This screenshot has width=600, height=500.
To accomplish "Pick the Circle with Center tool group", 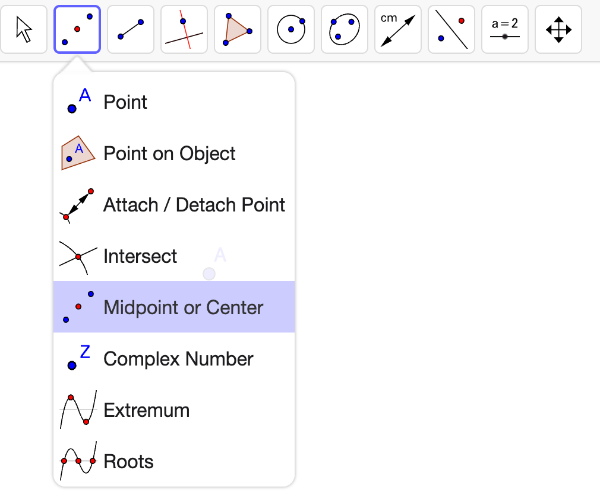I will [291, 29].
